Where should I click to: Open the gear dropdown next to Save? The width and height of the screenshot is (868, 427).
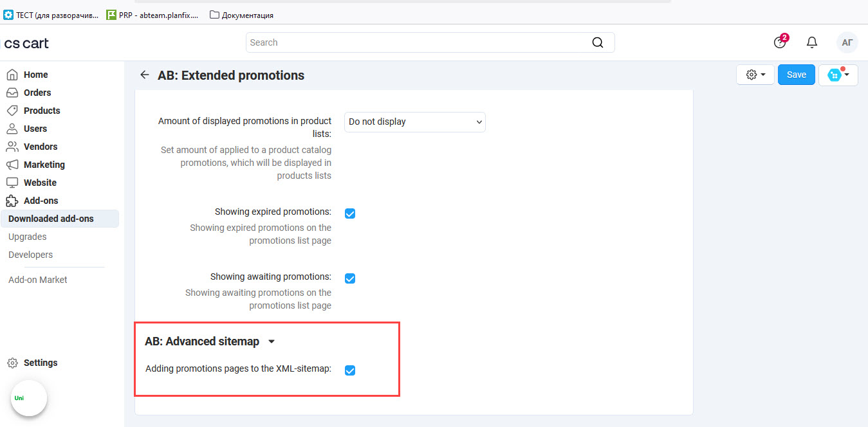[755, 75]
